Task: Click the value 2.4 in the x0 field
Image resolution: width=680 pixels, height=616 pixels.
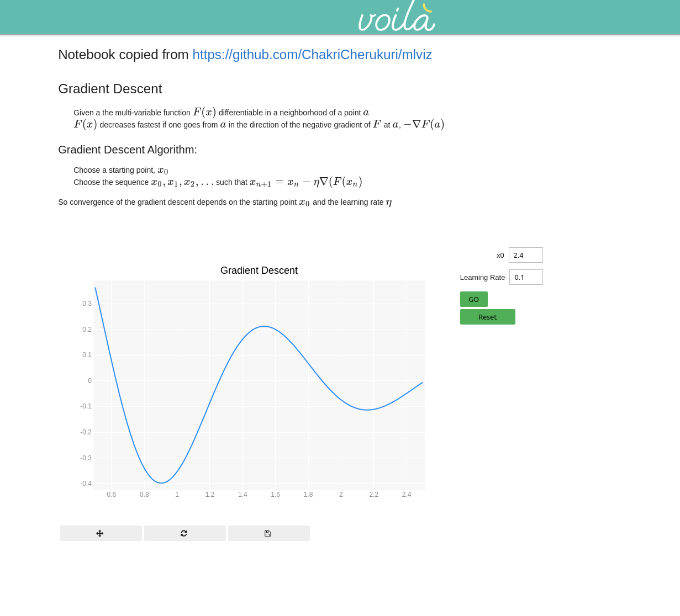Action: (x=518, y=254)
